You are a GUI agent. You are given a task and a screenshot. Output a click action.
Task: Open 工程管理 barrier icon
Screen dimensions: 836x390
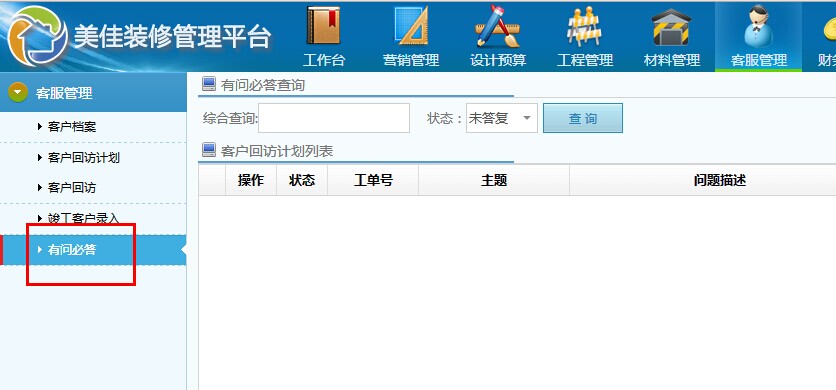(x=584, y=27)
